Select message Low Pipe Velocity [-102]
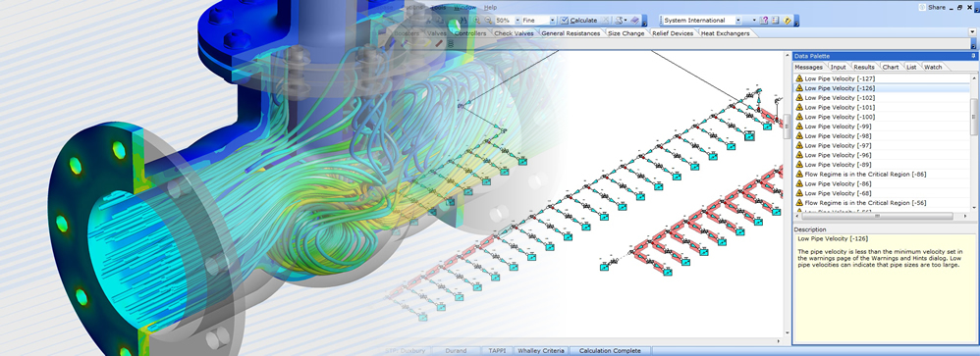This screenshot has width=980, height=356. click(882, 97)
